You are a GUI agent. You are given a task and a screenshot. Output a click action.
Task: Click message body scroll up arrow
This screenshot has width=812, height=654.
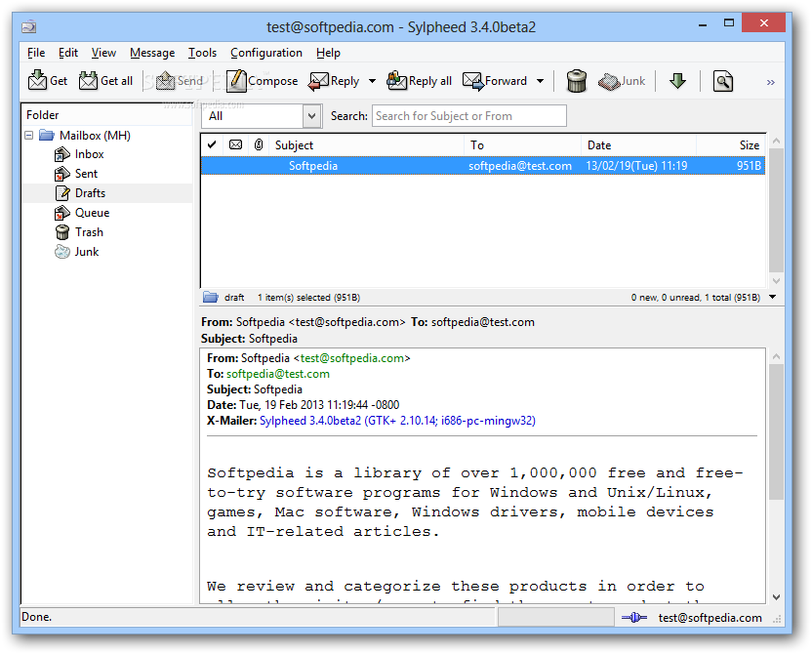coord(776,356)
